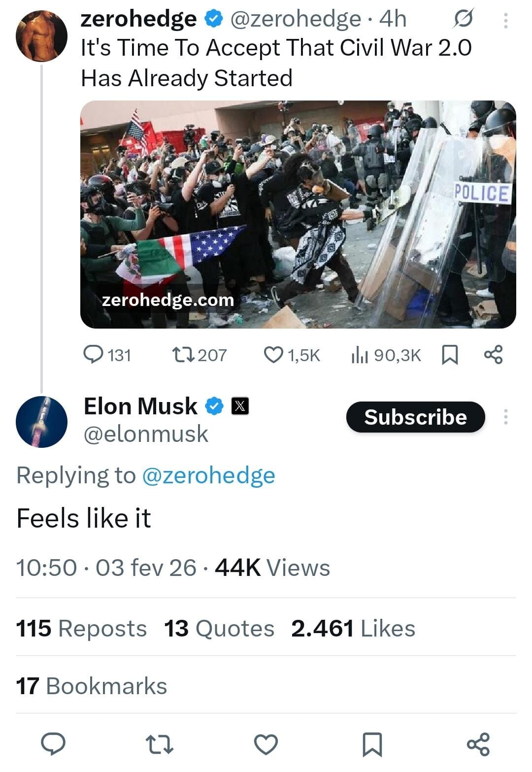Image resolution: width=532 pixels, height=772 pixels.
Task: Subscribe to Elon Musk
Action: pos(415,417)
